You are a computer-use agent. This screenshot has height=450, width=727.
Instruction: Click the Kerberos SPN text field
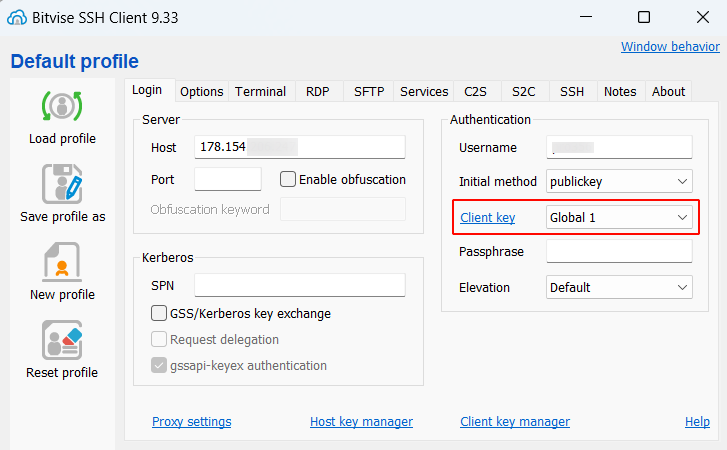(299, 286)
